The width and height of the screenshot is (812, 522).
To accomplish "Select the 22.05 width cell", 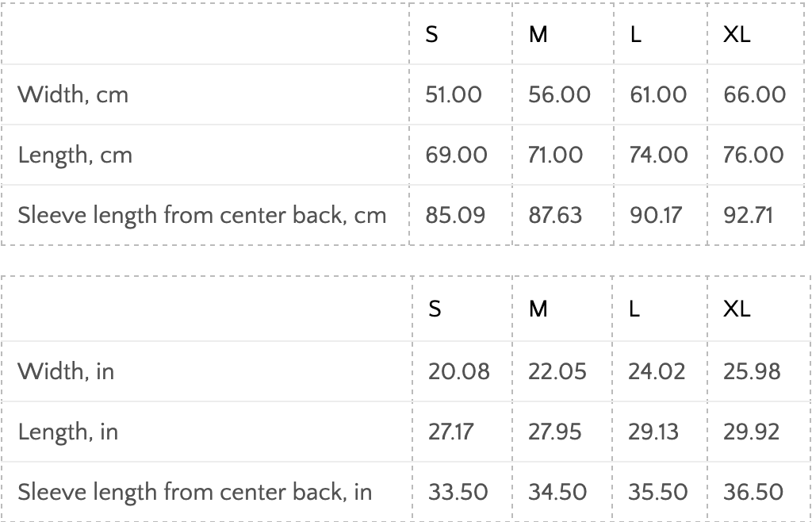I will point(557,370).
